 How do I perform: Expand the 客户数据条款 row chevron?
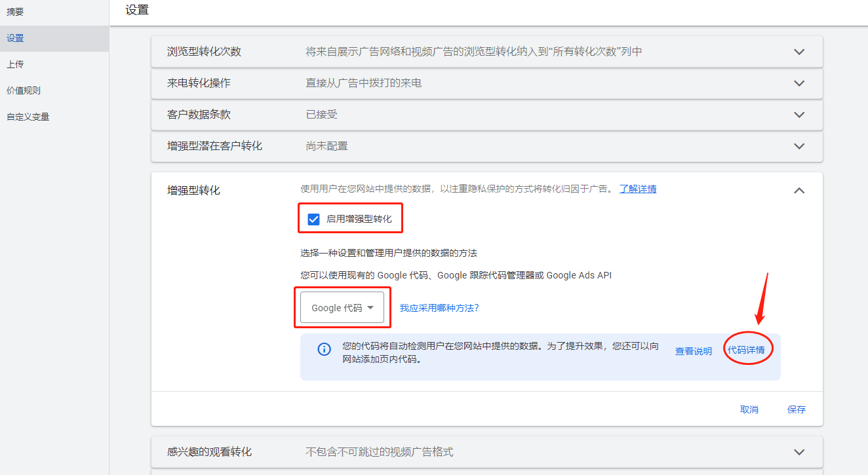pos(799,115)
